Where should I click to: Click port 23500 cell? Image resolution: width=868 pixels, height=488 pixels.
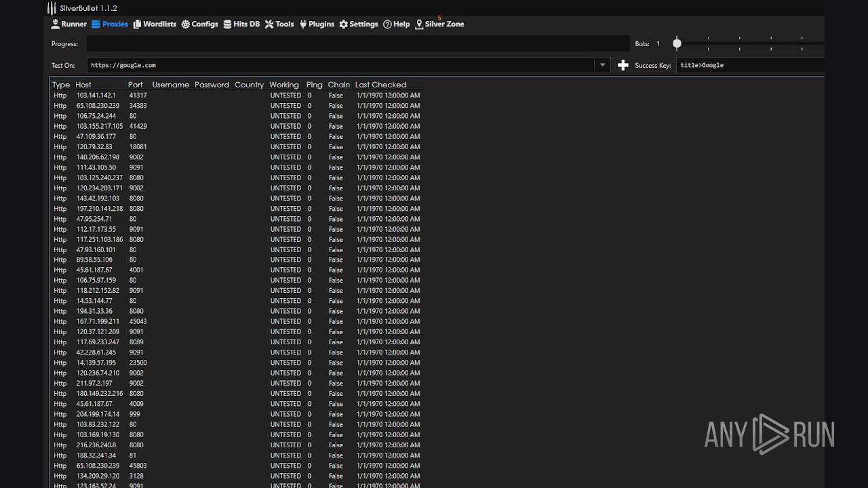138,363
